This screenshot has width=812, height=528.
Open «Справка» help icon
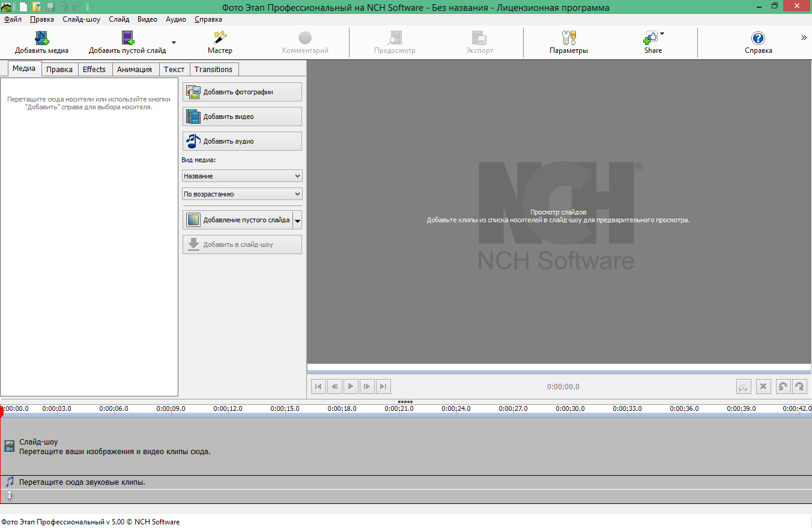[x=757, y=38]
